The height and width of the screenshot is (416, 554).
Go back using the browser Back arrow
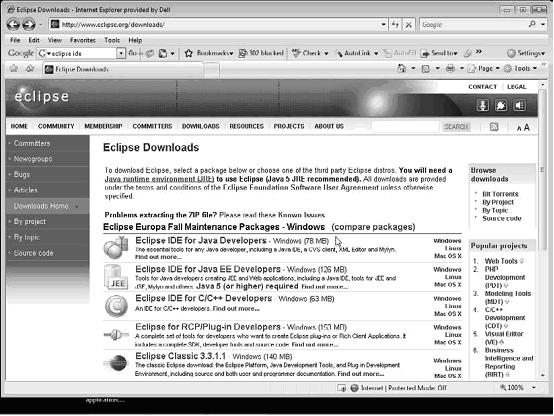(13, 24)
